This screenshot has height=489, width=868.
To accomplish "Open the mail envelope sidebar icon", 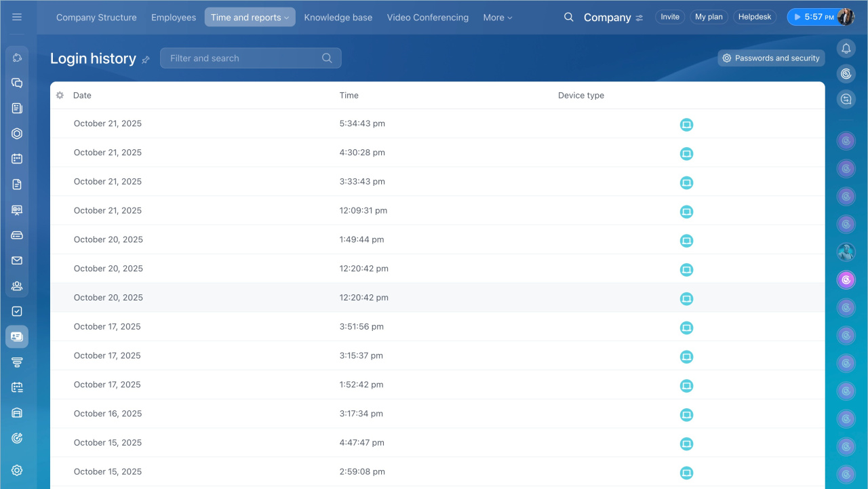I will pyautogui.click(x=17, y=260).
